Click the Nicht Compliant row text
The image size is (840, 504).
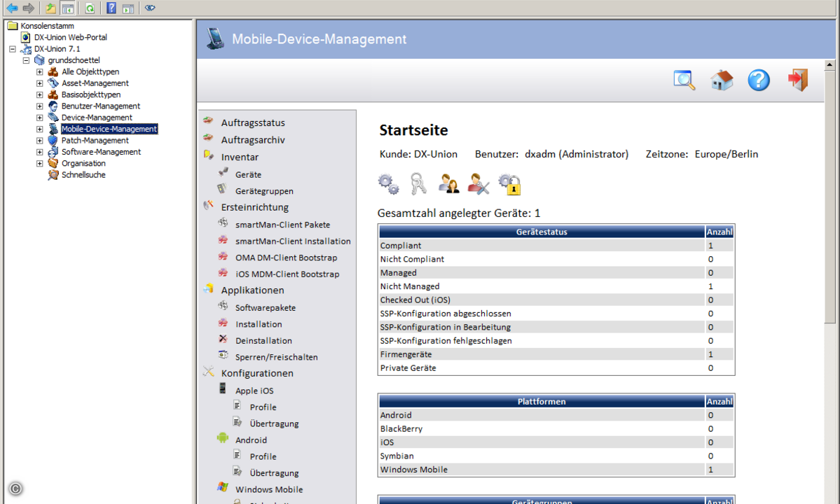(x=412, y=259)
